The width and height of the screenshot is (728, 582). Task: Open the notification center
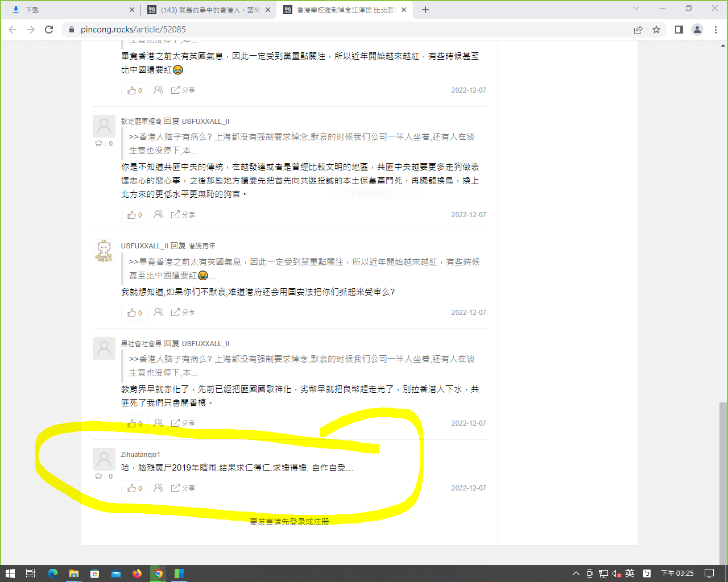[x=709, y=573]
